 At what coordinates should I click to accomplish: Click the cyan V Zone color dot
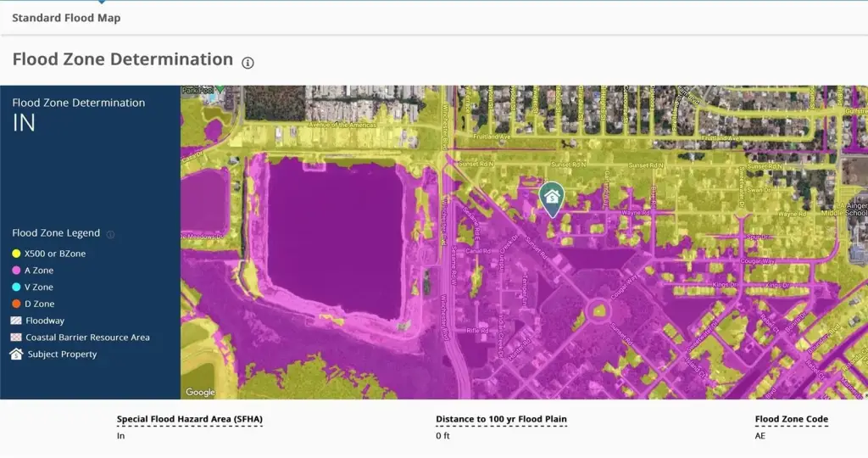[x=16, y=288]
